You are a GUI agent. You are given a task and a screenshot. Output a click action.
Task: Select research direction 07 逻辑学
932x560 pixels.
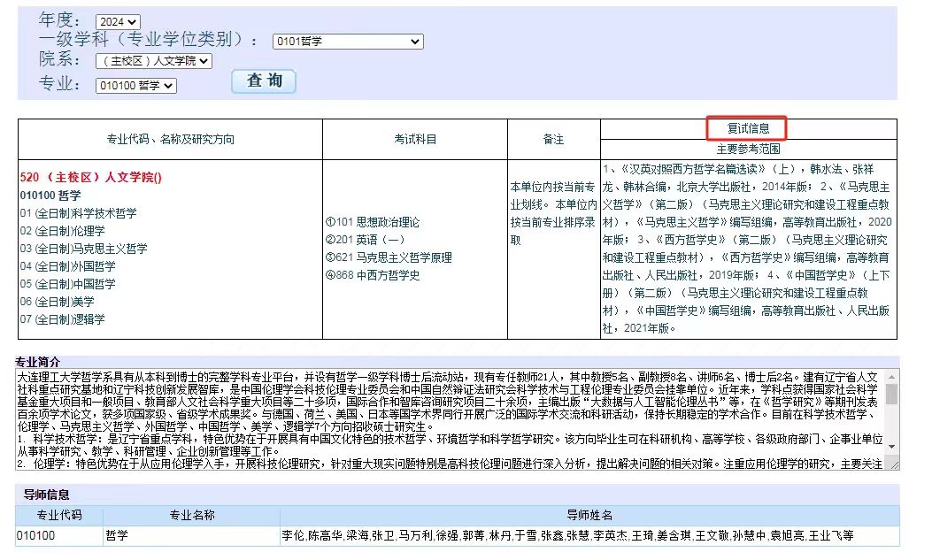62,319
